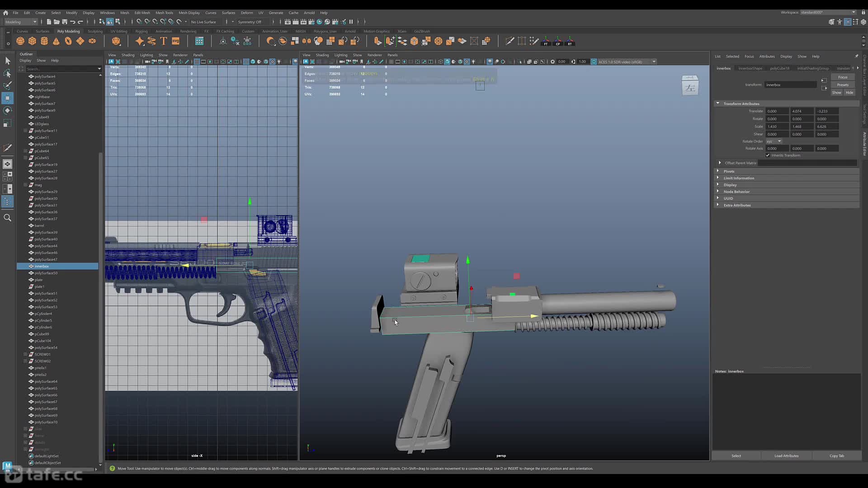868x488 pixels.
Task: Click the viewport exposure value field
Action: (562, 62)
